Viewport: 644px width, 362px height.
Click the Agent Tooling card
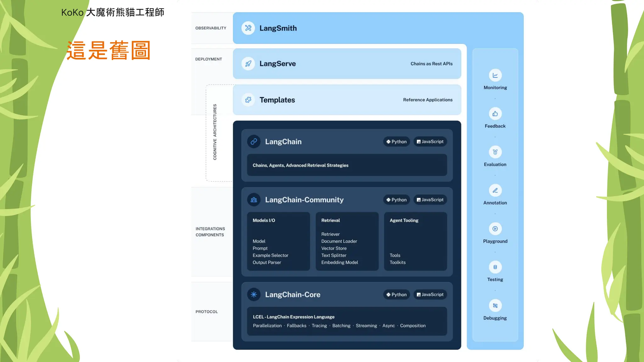(x=415, y=241)
